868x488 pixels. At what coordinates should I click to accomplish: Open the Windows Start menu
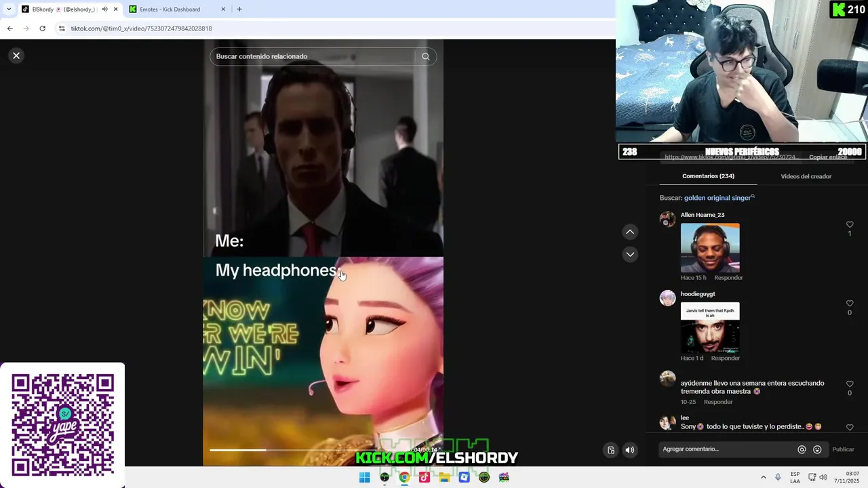[x=364, y=477]
